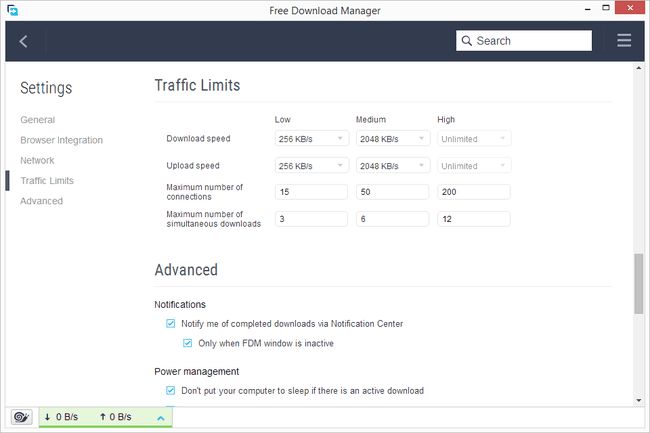Screen dimensions: 650x433
Task: Click the Maximum number of connections label
Action: [x=204, y=192]
